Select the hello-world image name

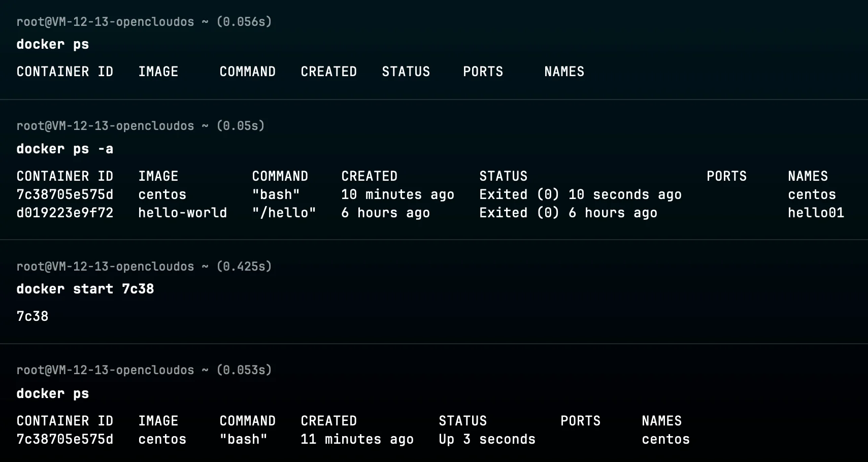[x=182, y=213]
